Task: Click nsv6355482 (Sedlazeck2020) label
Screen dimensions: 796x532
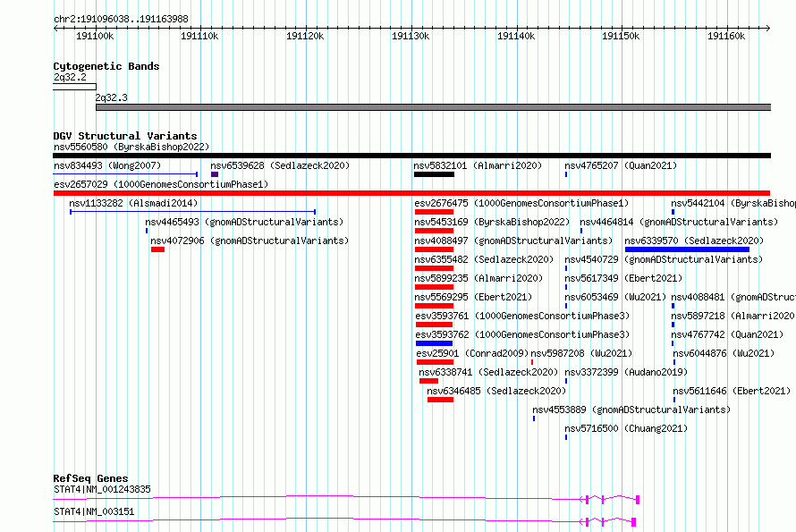Action: point(484,260)
